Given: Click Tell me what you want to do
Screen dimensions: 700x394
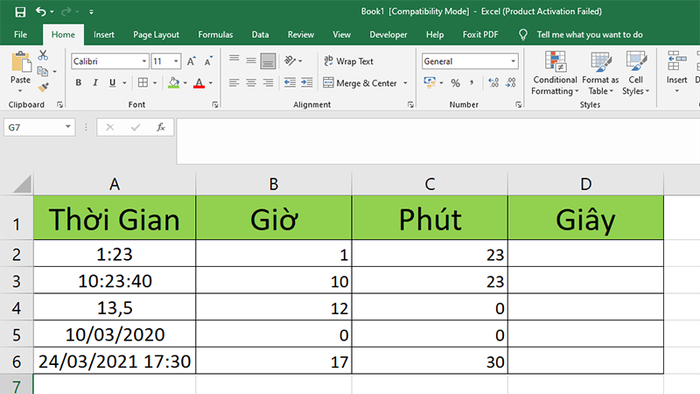Looking at the screenshot, I should tap(589, 35).
